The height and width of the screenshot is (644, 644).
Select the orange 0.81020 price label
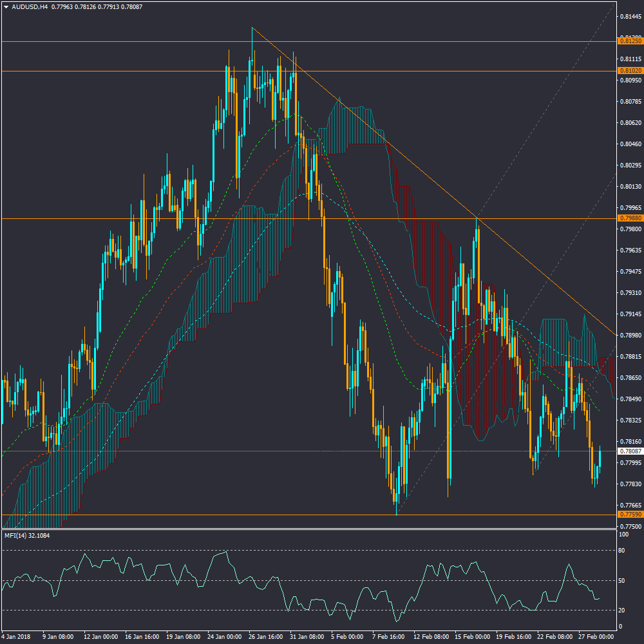pos(628,70)
